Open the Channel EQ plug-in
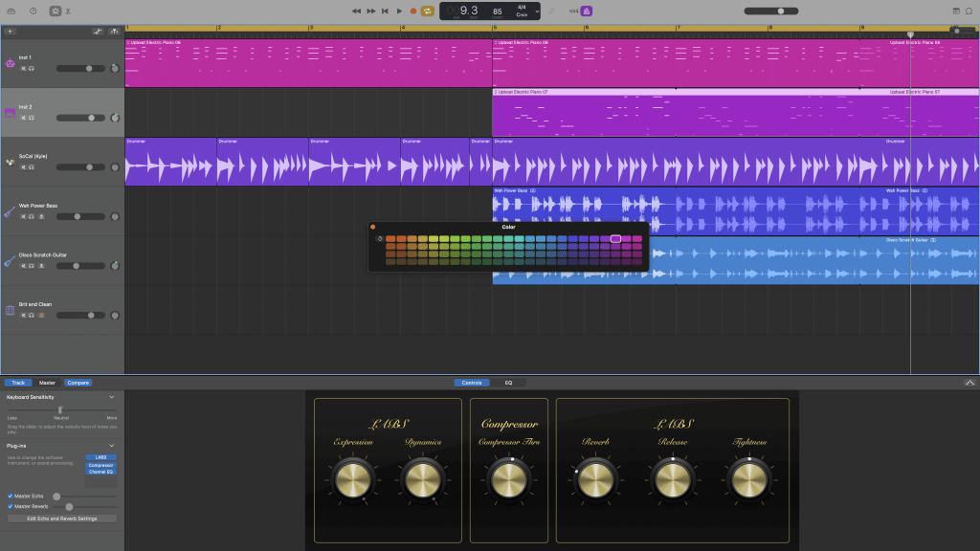The height and width of the screenshot is (551, 980). 101,473
